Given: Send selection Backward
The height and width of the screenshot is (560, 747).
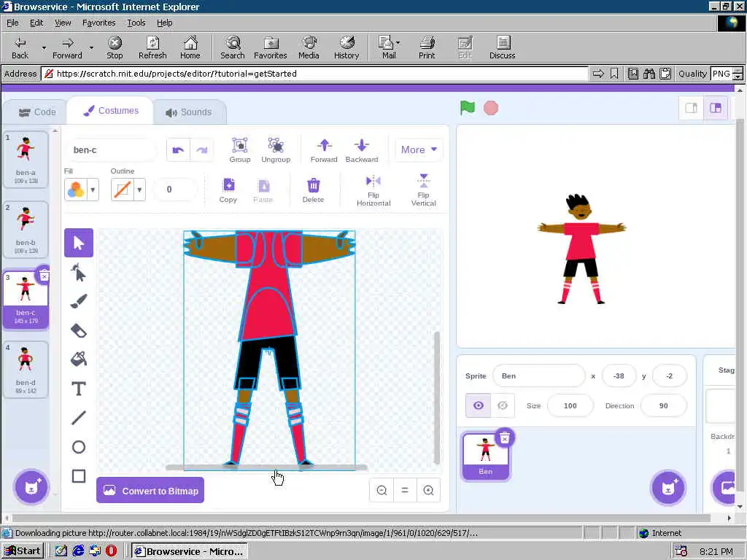Looking at the screenshot, I should 362,150.
